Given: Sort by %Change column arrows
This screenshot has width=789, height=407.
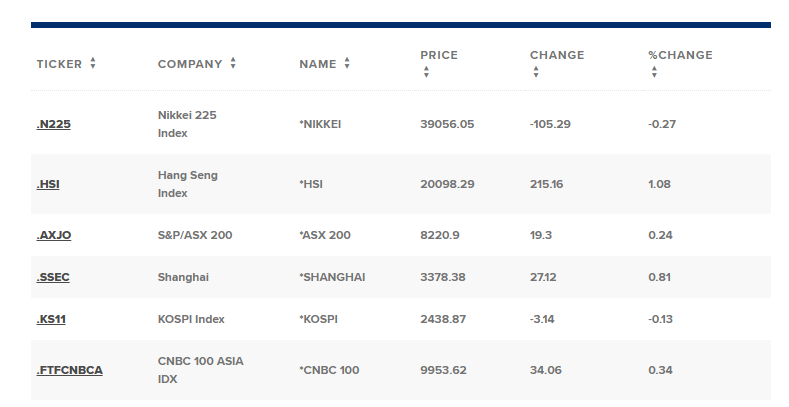Looking at the screenshot, I should click(654, 72).
